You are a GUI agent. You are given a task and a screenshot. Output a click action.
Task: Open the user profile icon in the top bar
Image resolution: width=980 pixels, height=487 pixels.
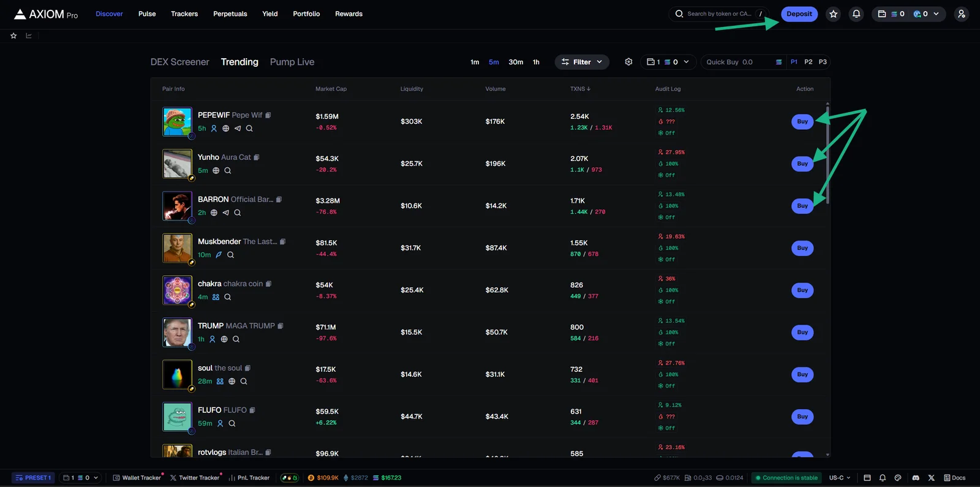[962, 14]
